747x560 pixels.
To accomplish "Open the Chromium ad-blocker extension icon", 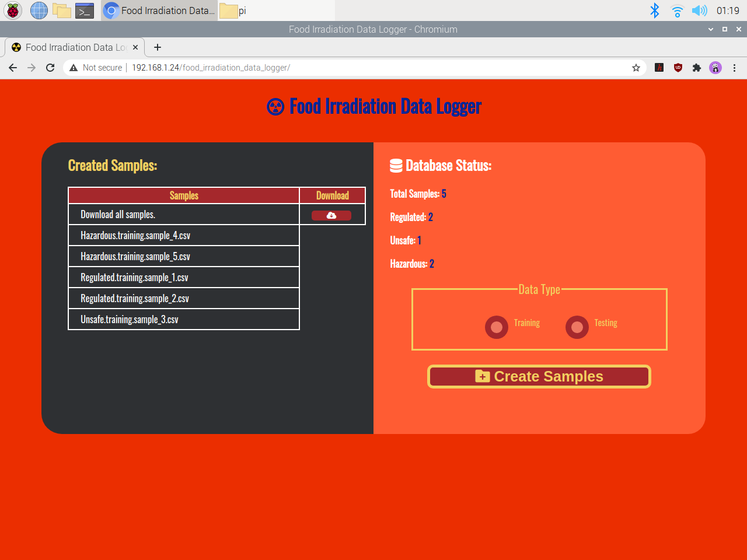I will coord(678,68).
